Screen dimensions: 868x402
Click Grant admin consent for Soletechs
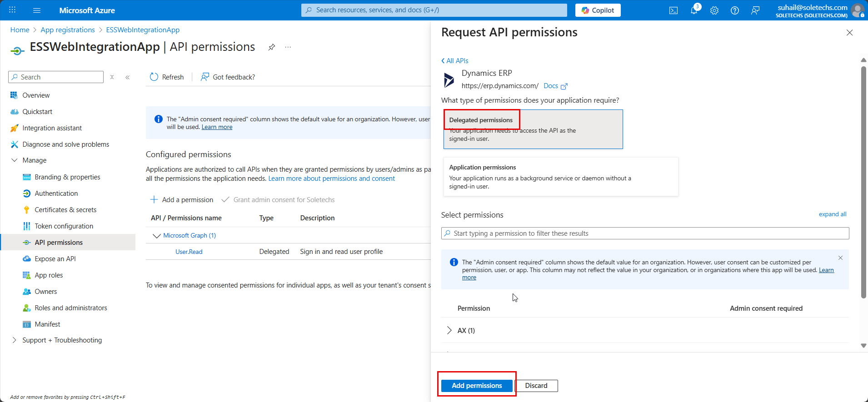(x=278, y=200)
